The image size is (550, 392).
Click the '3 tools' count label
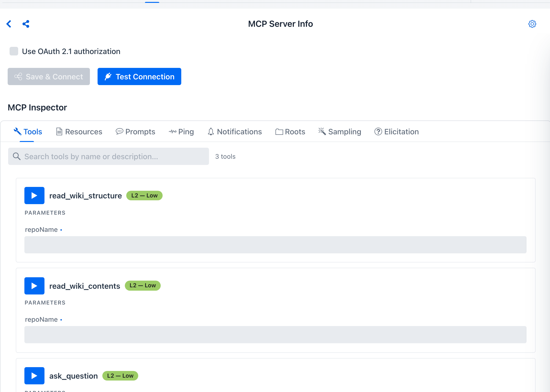click(225, 156)
